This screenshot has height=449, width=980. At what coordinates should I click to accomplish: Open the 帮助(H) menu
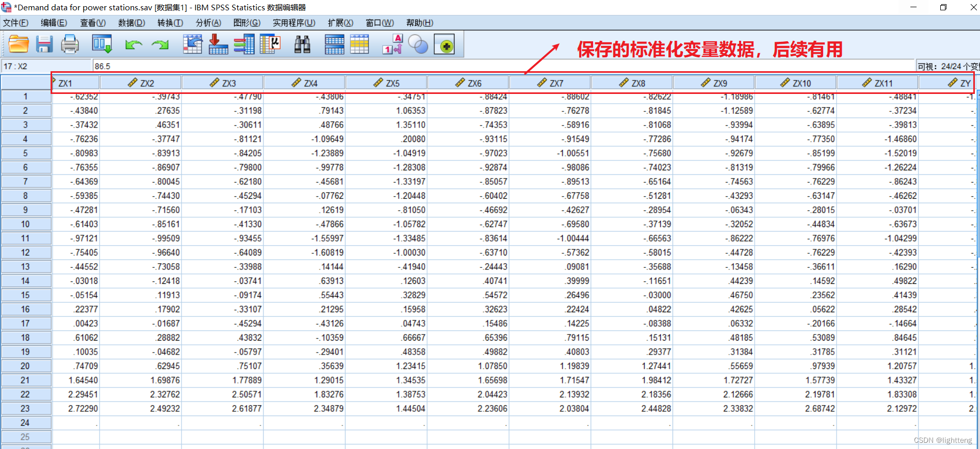click(x=420, y=23)
